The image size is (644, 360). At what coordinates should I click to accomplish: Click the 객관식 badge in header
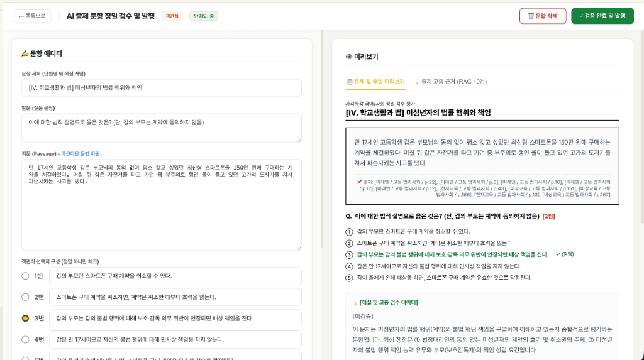click(172, 16)
